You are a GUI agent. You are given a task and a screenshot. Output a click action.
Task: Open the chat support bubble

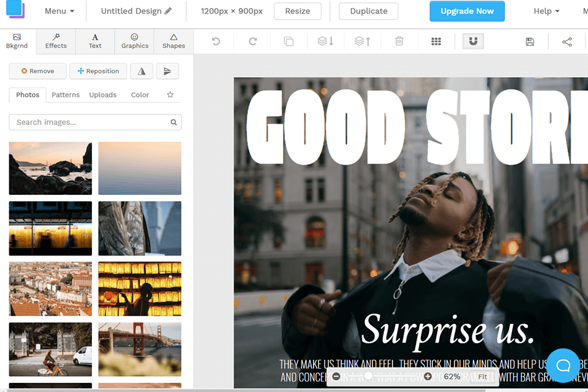click(x=563, y=365)
